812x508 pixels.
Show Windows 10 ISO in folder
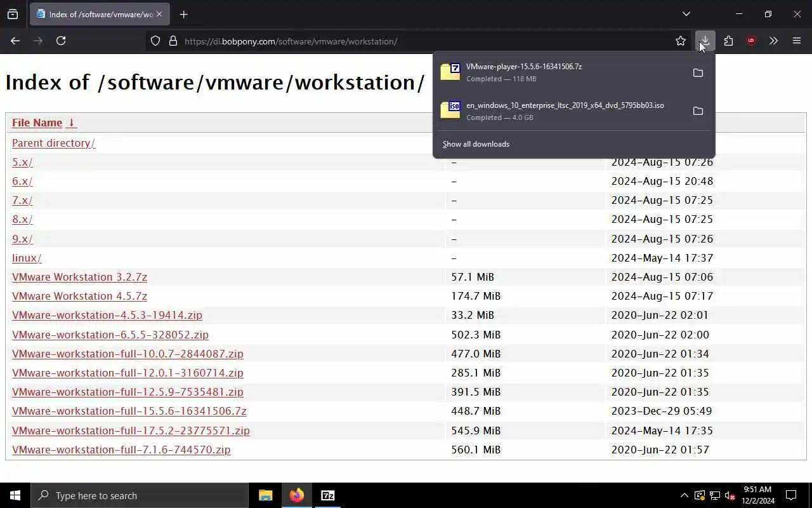click(x=698, y=111)
